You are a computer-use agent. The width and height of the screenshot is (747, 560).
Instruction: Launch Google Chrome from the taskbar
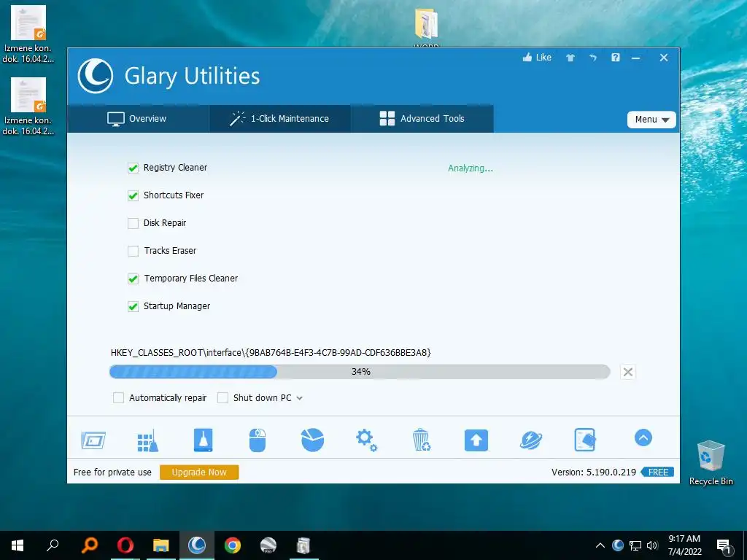point(233,545)
